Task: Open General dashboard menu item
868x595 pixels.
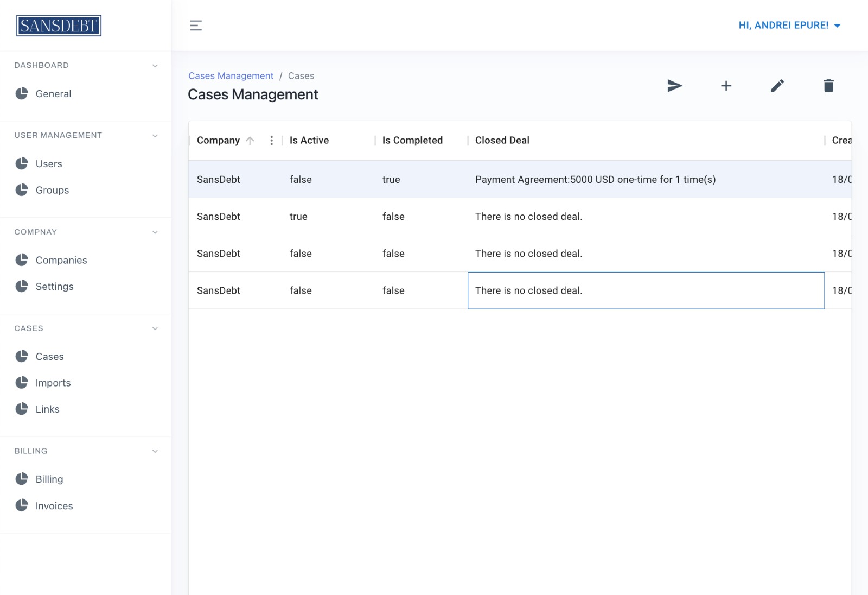Action: coord(53,94)
